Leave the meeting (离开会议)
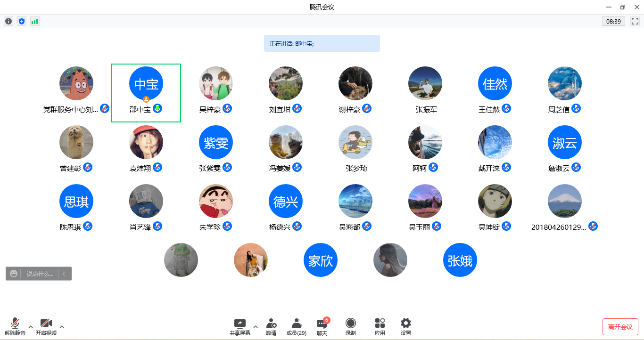644x340 pixels. point(620,327)
